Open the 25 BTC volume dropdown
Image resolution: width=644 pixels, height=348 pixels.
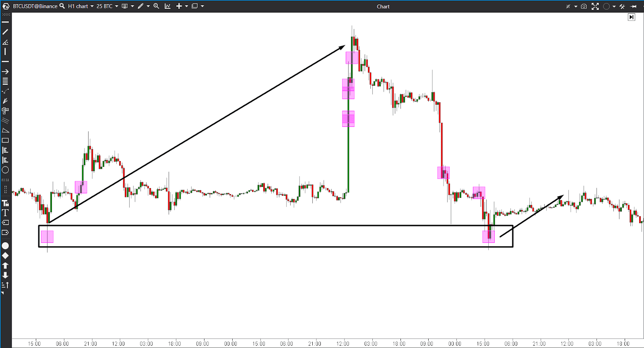click(x=107, y=6)
